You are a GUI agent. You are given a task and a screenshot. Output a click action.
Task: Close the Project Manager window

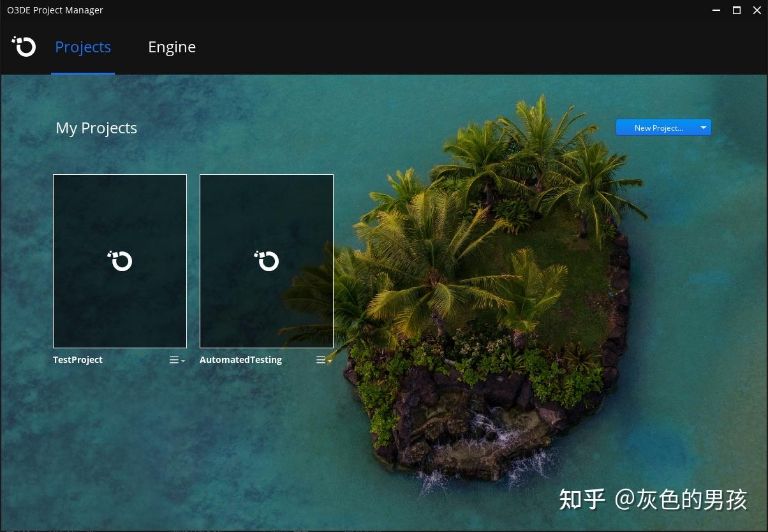click(757, 10)
